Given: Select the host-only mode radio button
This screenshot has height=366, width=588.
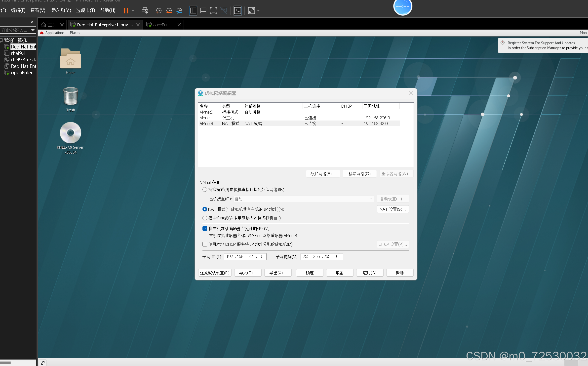Looking at the screenshot, I should click(x=205, y=218).
